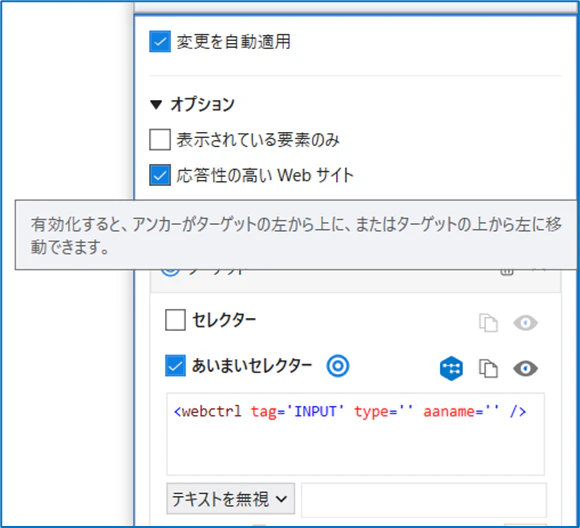Click the target icon beside あいまいセレクター

[338, 366]
